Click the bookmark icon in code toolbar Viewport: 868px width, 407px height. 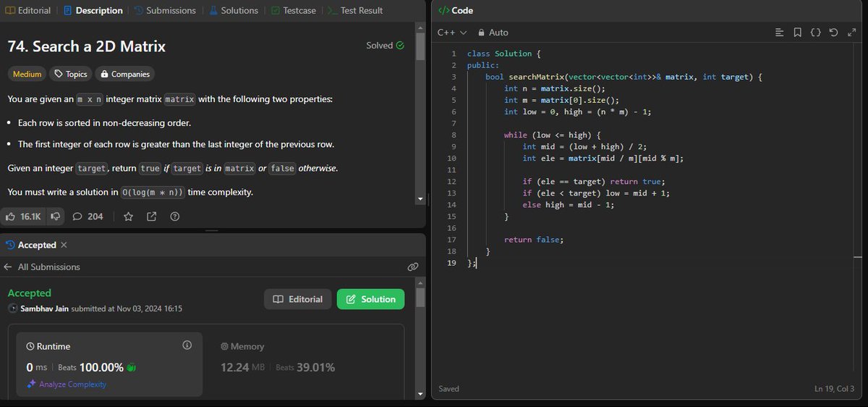797,33
